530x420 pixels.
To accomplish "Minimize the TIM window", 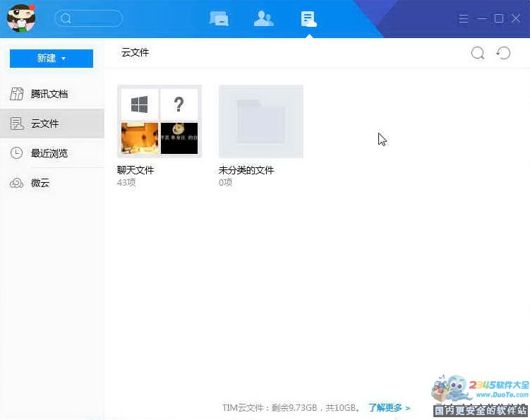I will (482, 18).
